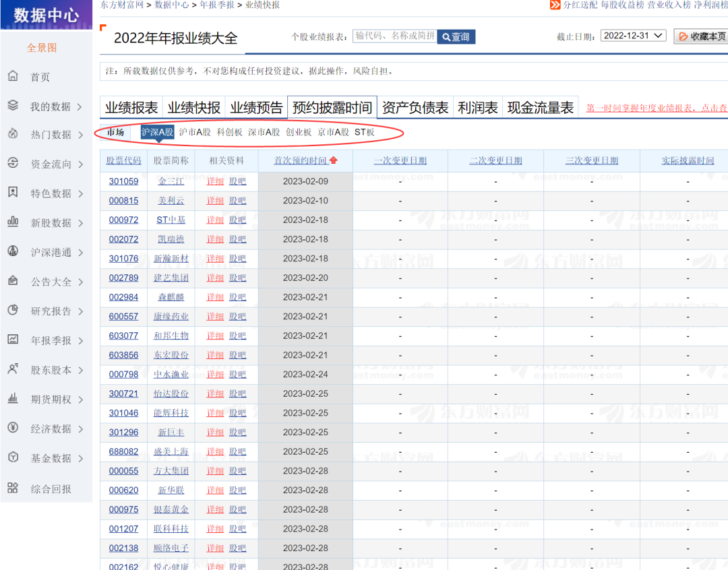
Task: Open stock code 301059 link
Action: (123, 181)
